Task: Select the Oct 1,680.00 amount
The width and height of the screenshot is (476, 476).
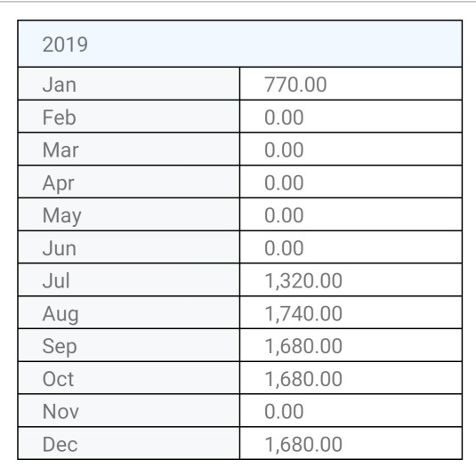Action: tap(303, 379)
